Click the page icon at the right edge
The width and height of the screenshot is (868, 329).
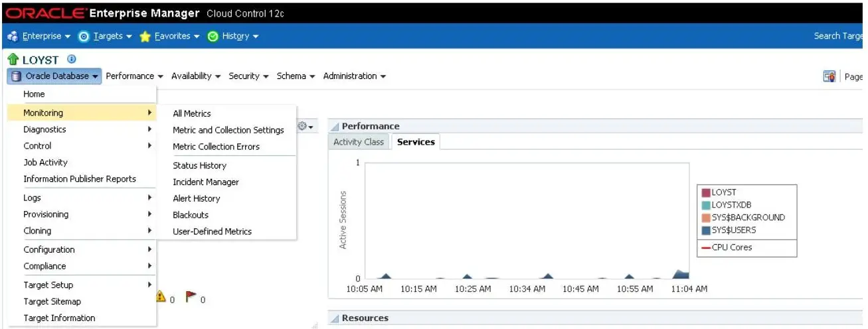pyautogui.click(x=829, y=76)
